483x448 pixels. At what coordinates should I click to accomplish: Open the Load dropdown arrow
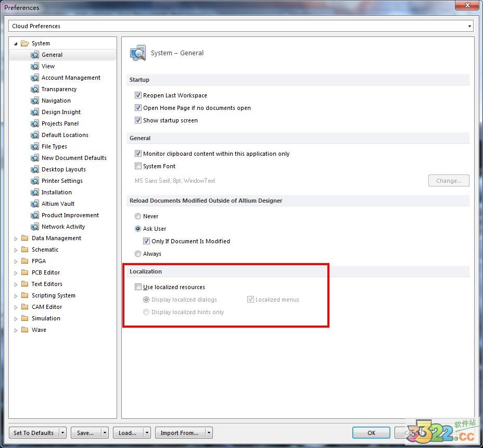pos(147,433)
